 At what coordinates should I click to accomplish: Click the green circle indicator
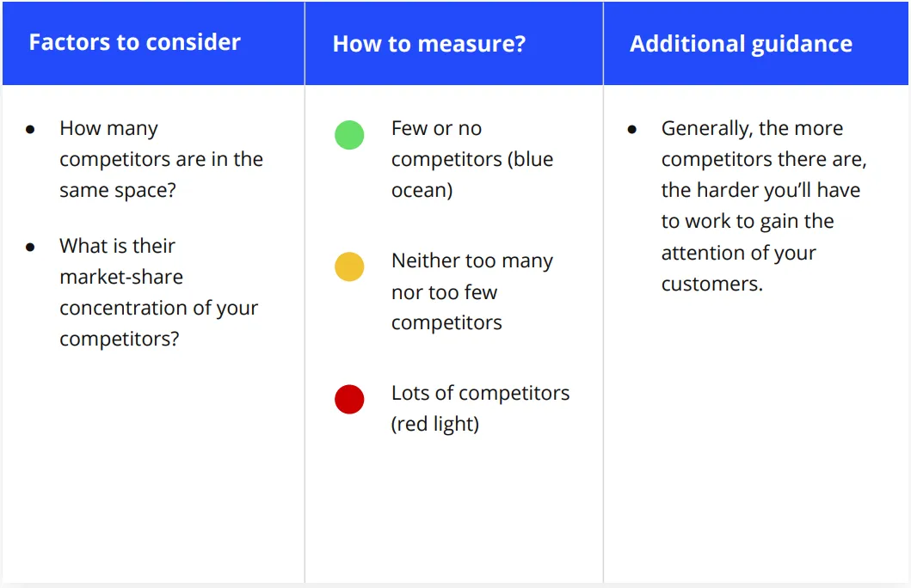click(349, 135)
